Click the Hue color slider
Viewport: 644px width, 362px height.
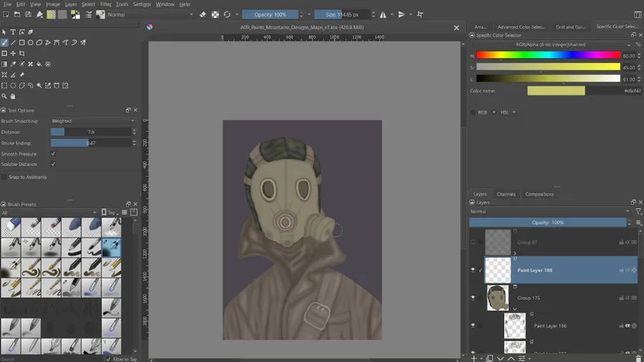point(547,55)
